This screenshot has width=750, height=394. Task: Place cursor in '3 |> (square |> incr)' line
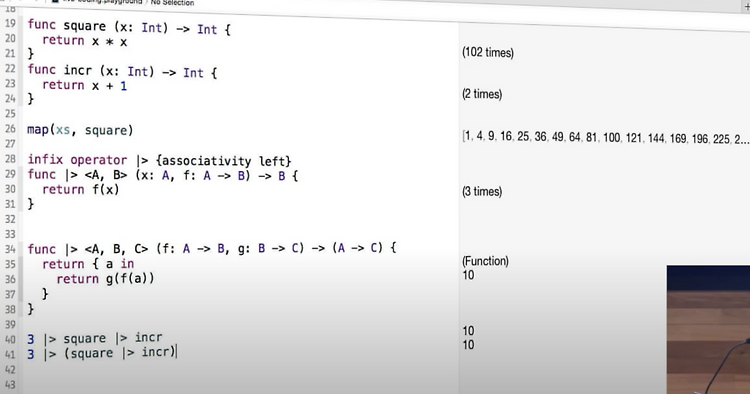(102, 353)
